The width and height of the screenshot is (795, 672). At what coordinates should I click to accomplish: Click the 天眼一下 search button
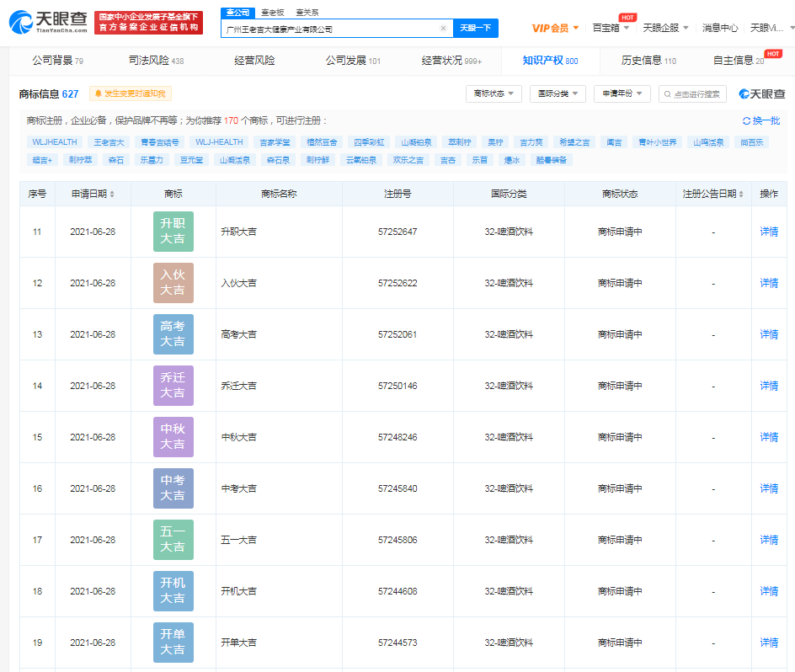[x=475, y=28]
